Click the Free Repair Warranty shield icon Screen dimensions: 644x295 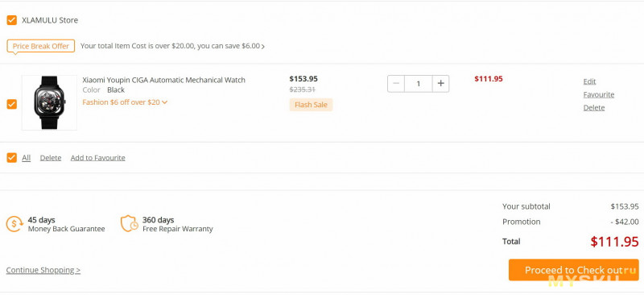click(129, 224)
